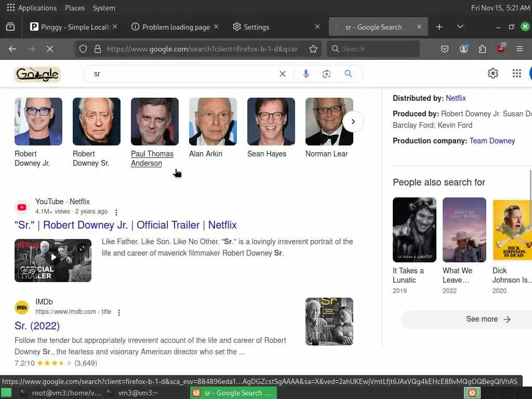532x399 pixels.
Task: Click the blue magnifier search button
Action: pyautogui.click(x=348, y=74)
